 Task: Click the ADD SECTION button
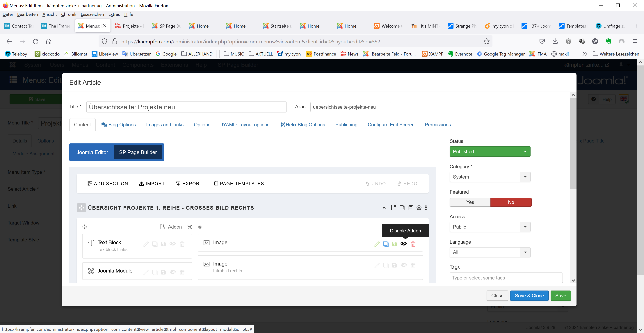tap(108, 184)
